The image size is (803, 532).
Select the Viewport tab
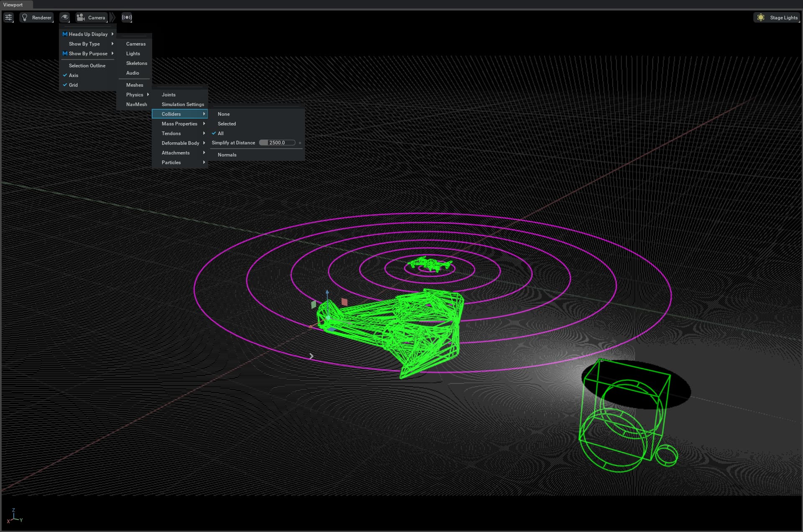click(13, 5)
